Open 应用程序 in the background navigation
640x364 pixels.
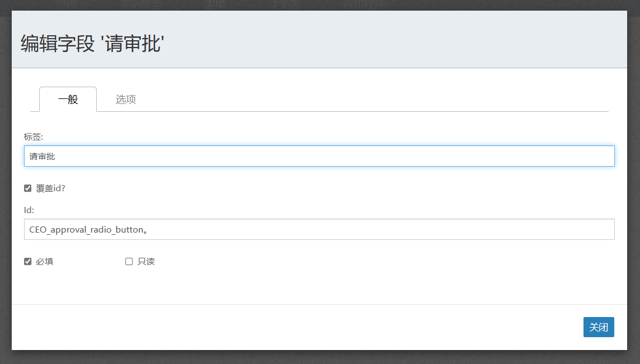pyautogui.click(x=365, y=5)
